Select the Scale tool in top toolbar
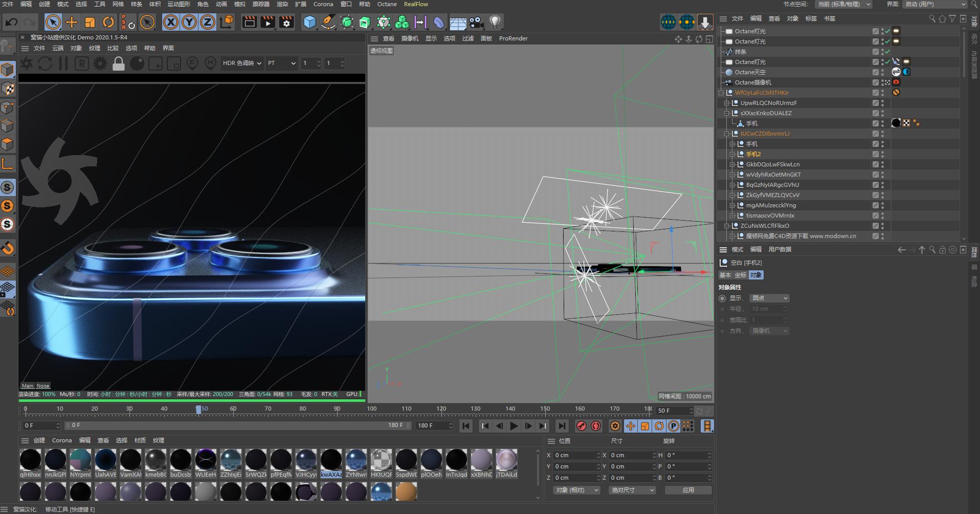Screen dimensions: 980x514 pos(90,22)
